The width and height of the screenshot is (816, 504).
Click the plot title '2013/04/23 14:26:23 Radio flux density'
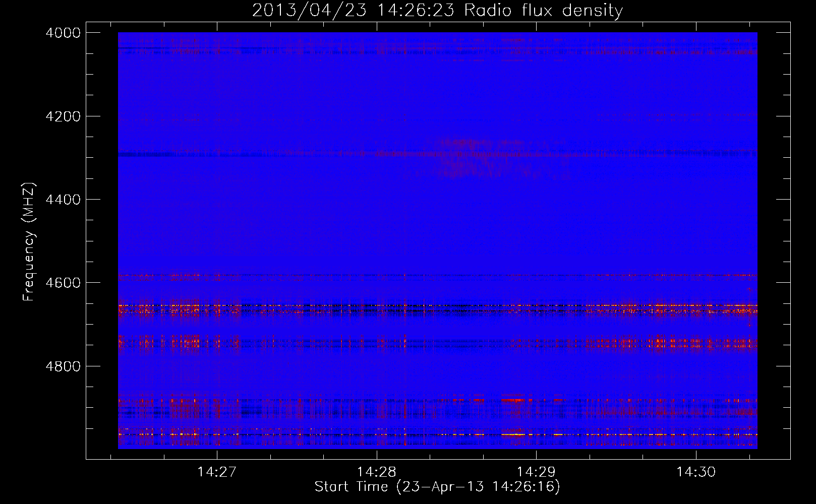tap(437, 10)
